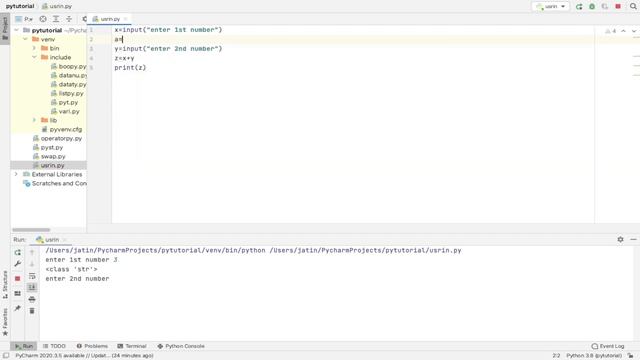Screen dimensions: 640x360
Task: Open vari.py in project tree
Action: point(65,111)
